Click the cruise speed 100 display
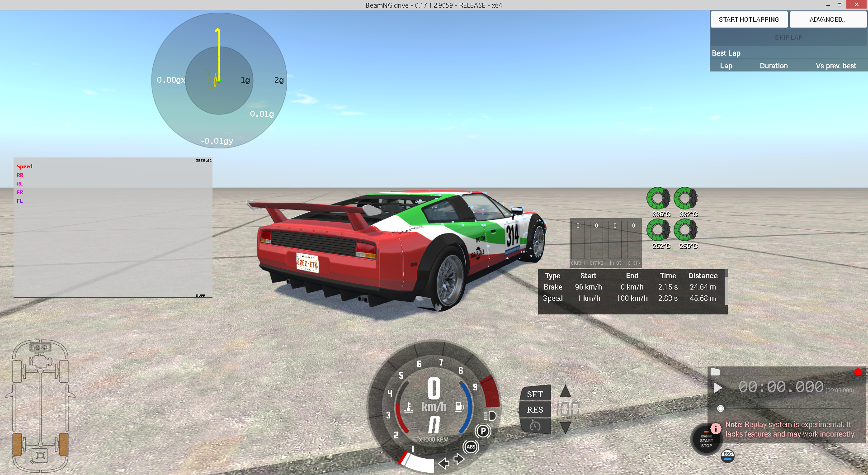This screenshot has height=475, width=868. point(568,409)
